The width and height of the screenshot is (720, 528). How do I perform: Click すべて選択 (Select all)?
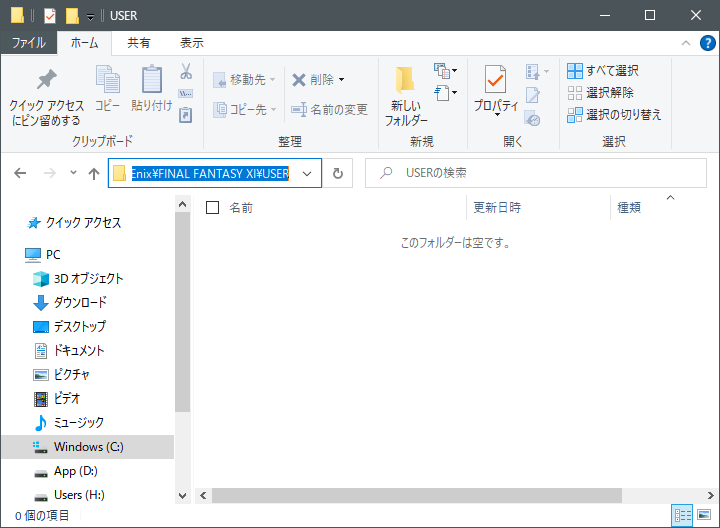click(602, 71)
